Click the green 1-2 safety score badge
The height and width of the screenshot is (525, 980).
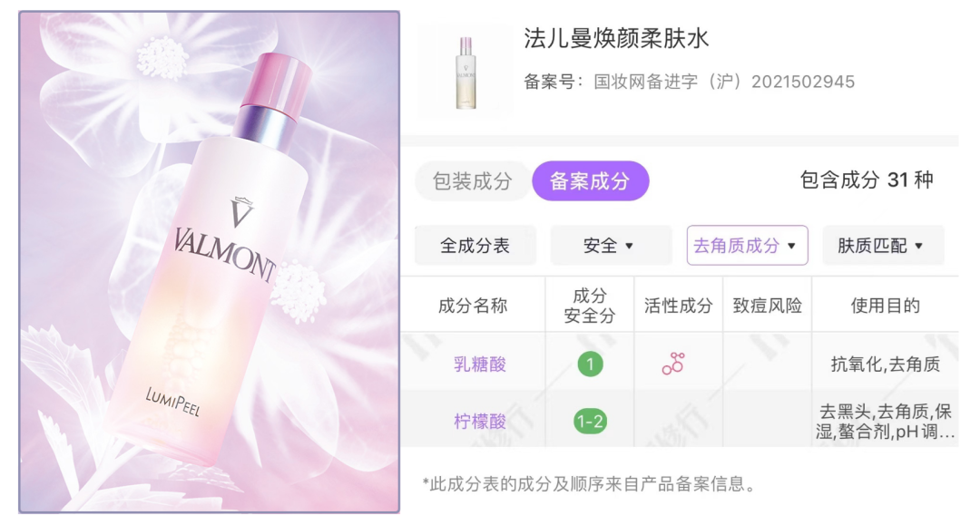(x=590, y=422)
